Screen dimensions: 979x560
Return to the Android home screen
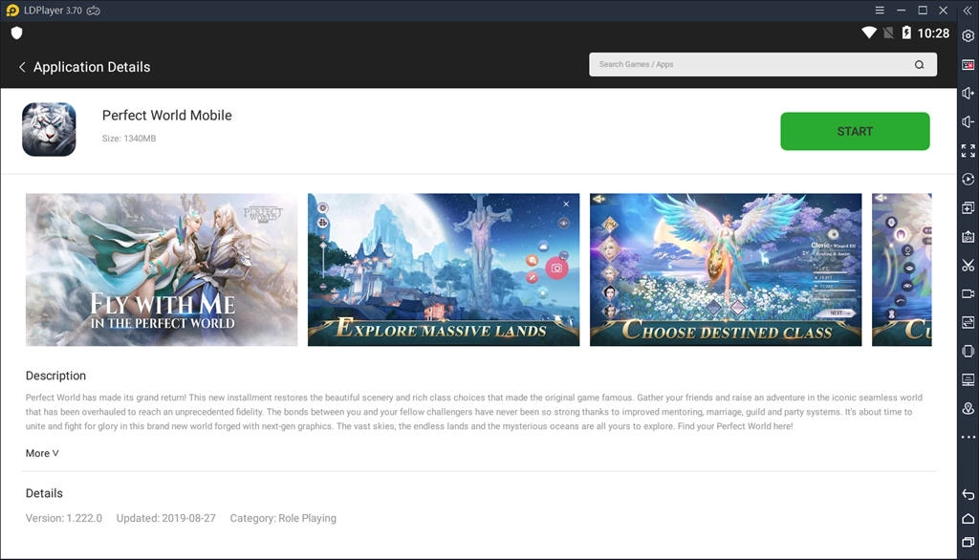[x=968, y=517]
